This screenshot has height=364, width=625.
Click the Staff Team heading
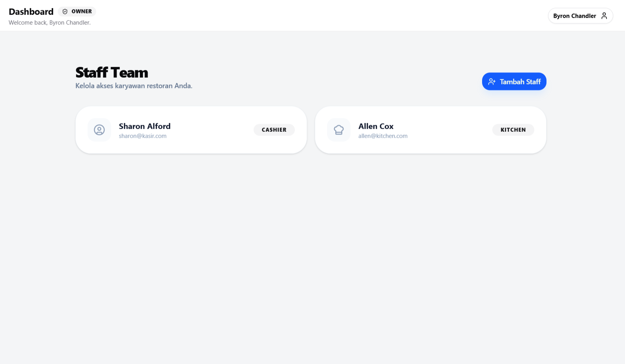111,73
